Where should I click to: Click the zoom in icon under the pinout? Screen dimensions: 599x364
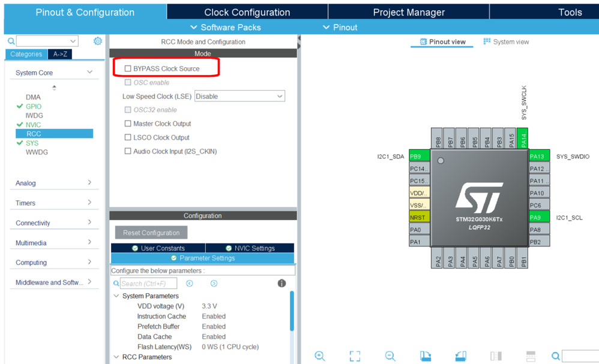(320, 356)
